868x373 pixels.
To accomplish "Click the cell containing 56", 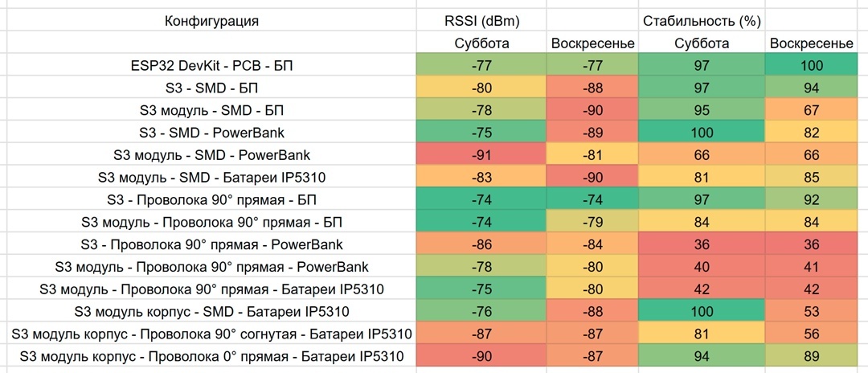I will [810, 334].
